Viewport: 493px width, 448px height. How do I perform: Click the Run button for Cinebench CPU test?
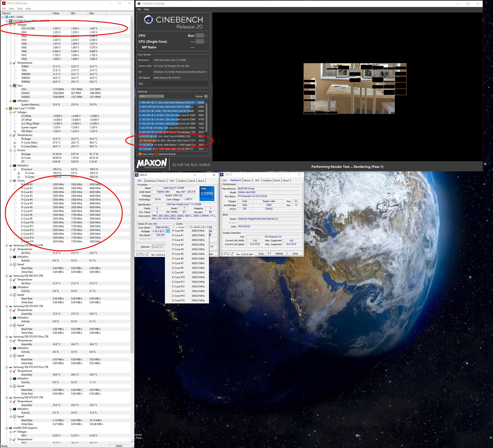coord(200,36)
